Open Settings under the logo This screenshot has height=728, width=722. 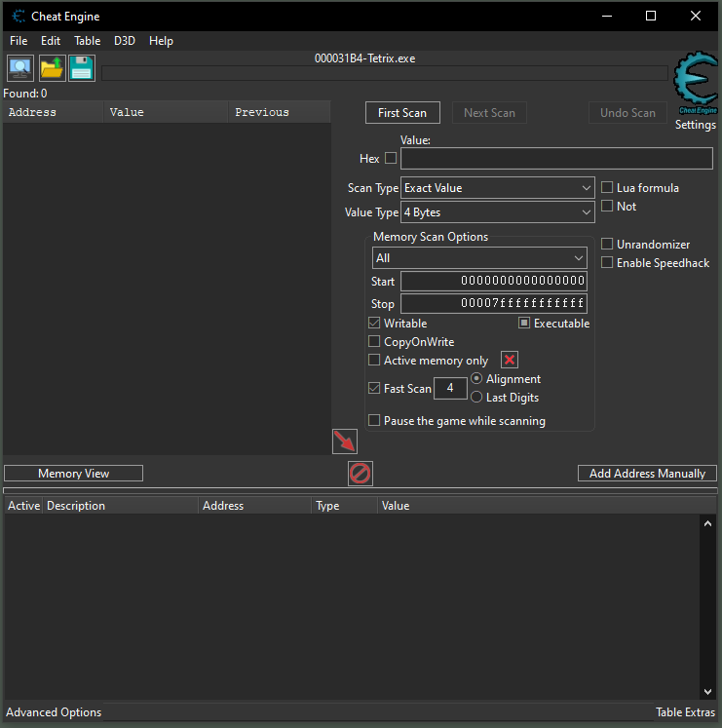(695, 125)
